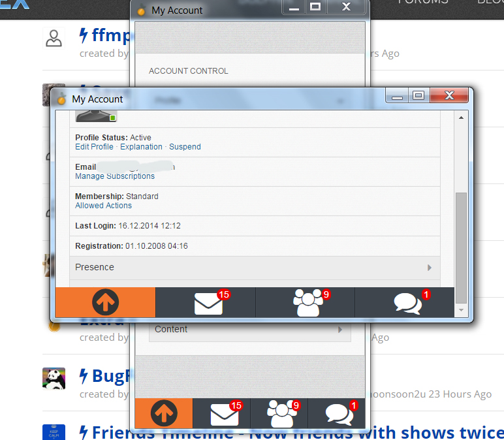This screenshot has height=440, width=504.
Task: Click the ACCOUNT CONTROL heading in back window
Action: click(189, 71)
